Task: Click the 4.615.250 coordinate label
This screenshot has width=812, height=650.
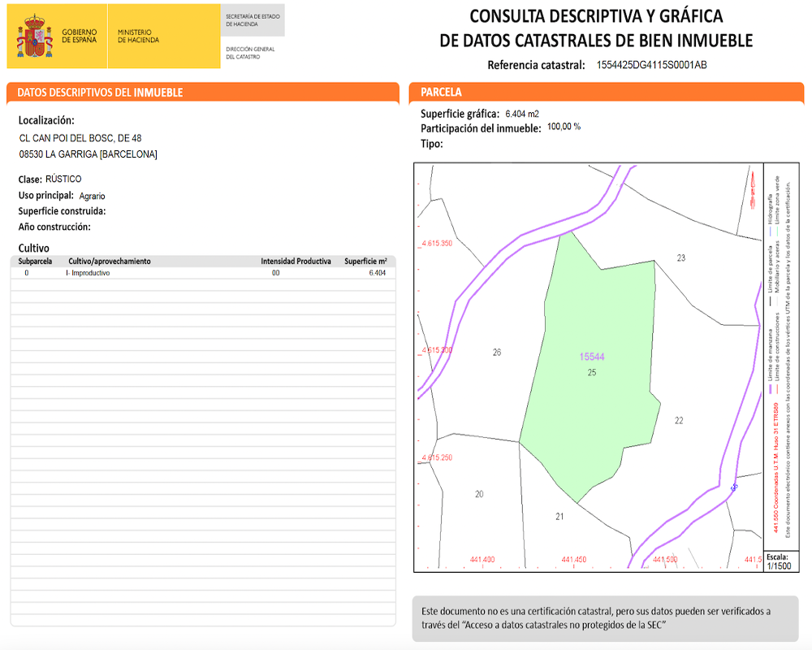Action: click(x=437, y=457)
